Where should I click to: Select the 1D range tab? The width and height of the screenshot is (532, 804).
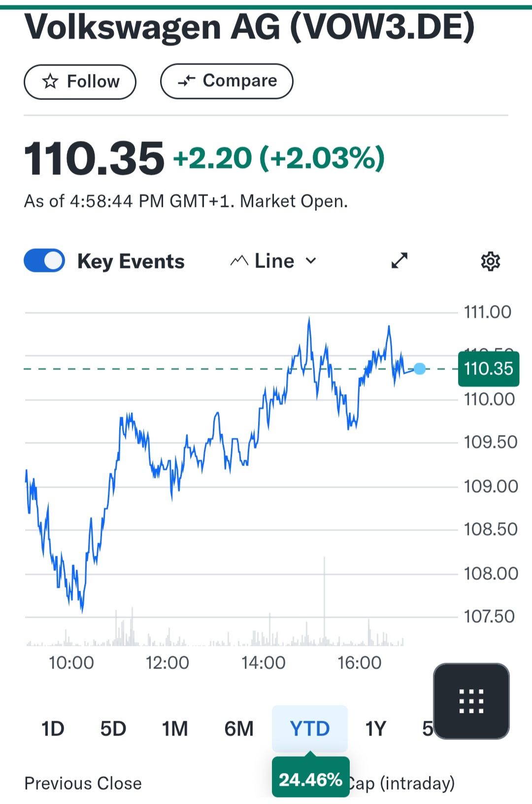(53, 729)
